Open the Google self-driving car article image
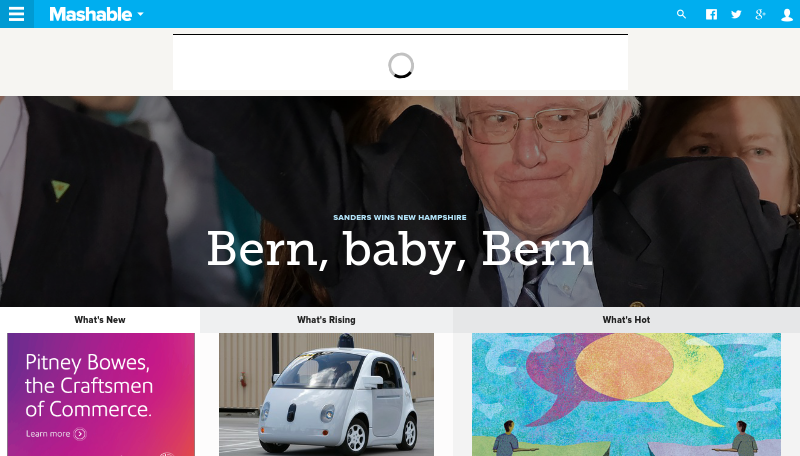 tap(327, 394)
